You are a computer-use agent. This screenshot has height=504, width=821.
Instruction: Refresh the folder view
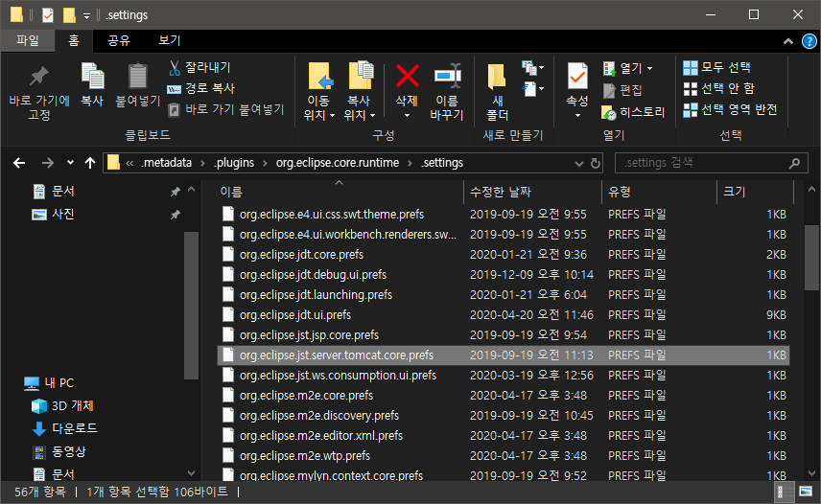pos(596,164)
